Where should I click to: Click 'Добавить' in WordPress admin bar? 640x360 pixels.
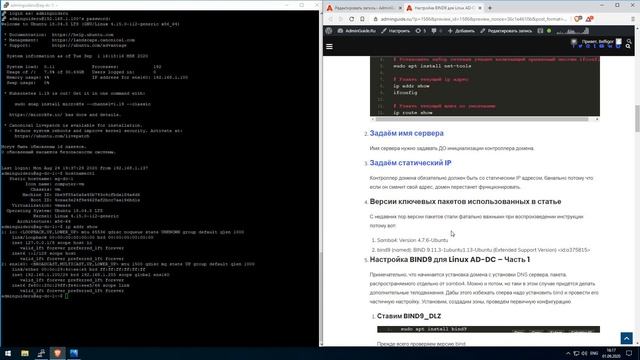pos(461,31)
